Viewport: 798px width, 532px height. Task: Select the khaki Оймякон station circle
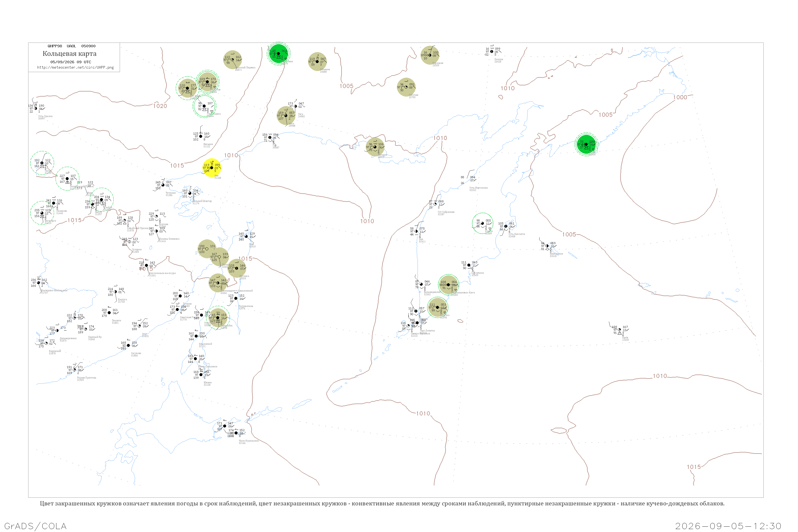317,61
